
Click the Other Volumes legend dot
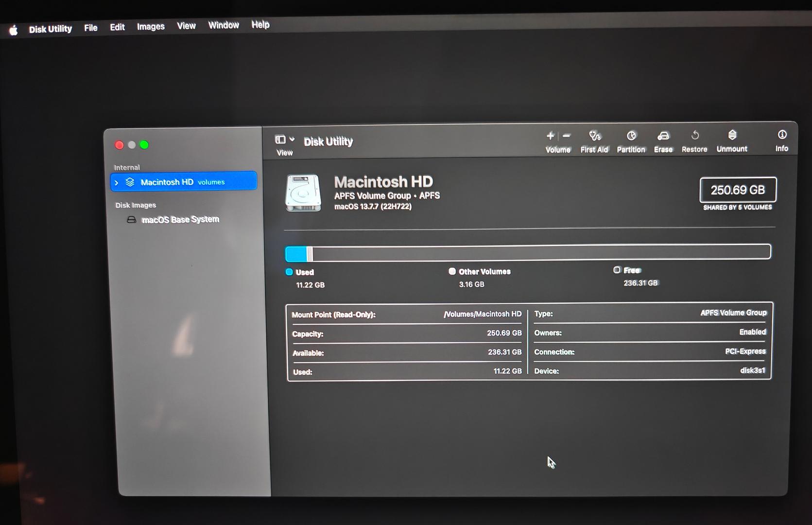point(452,271)
